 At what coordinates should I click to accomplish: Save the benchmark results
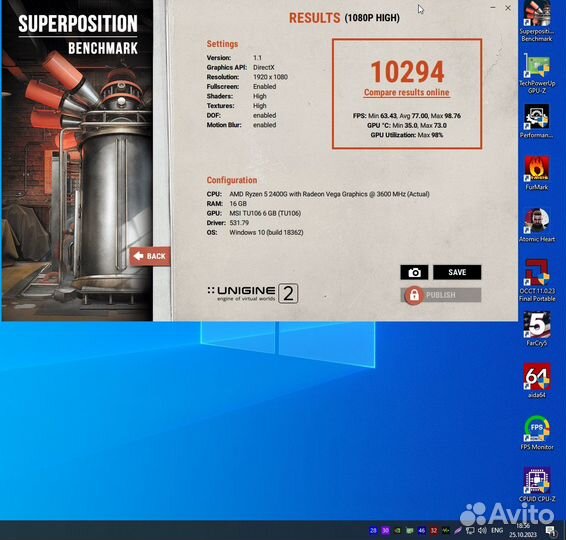click(x=457, y=272)
